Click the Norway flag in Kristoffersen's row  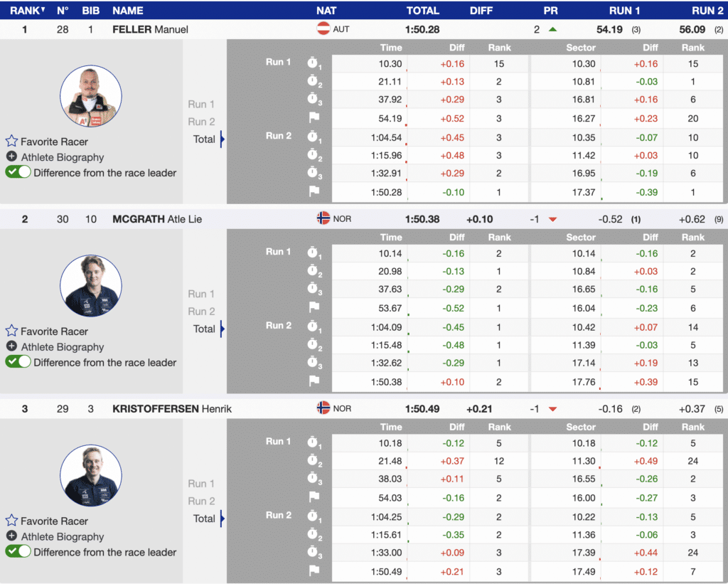click(323, 408)
